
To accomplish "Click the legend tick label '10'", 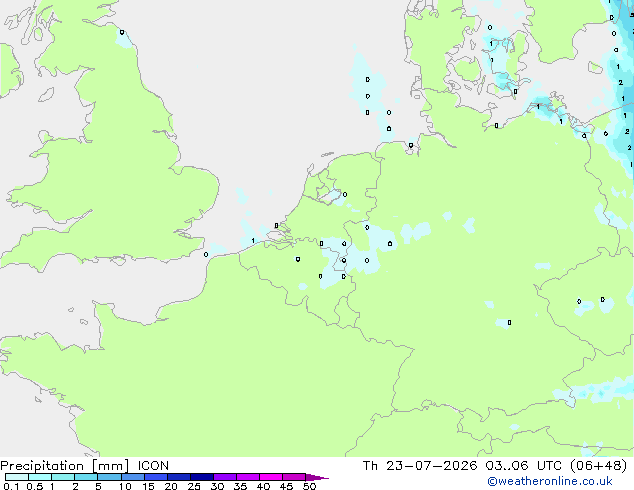I will (x=125, y=486).
